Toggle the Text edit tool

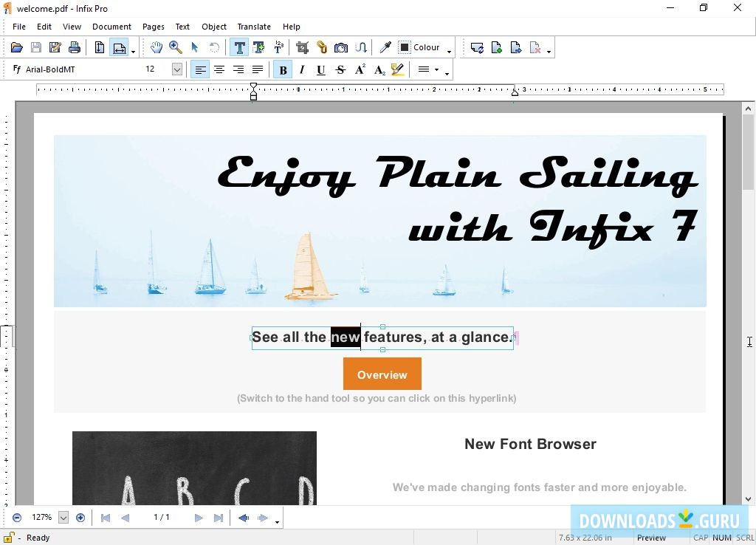click(x=239, y=47)
